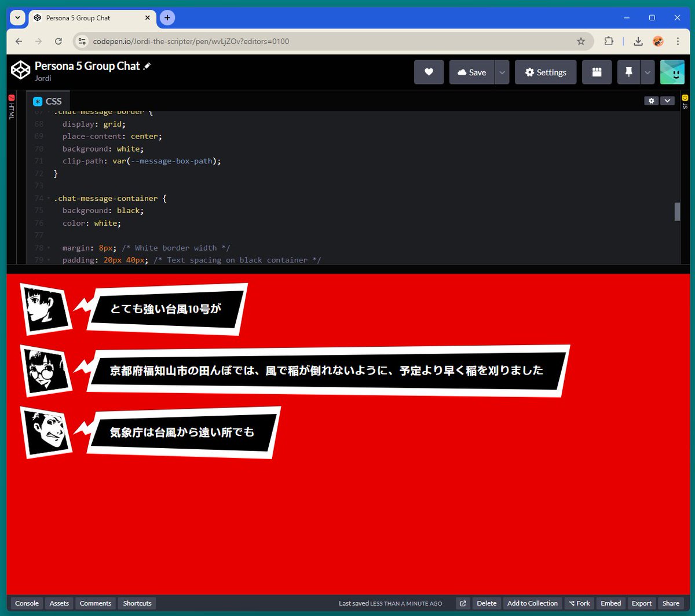Bookmark this page with the star icon

(581, 41)
